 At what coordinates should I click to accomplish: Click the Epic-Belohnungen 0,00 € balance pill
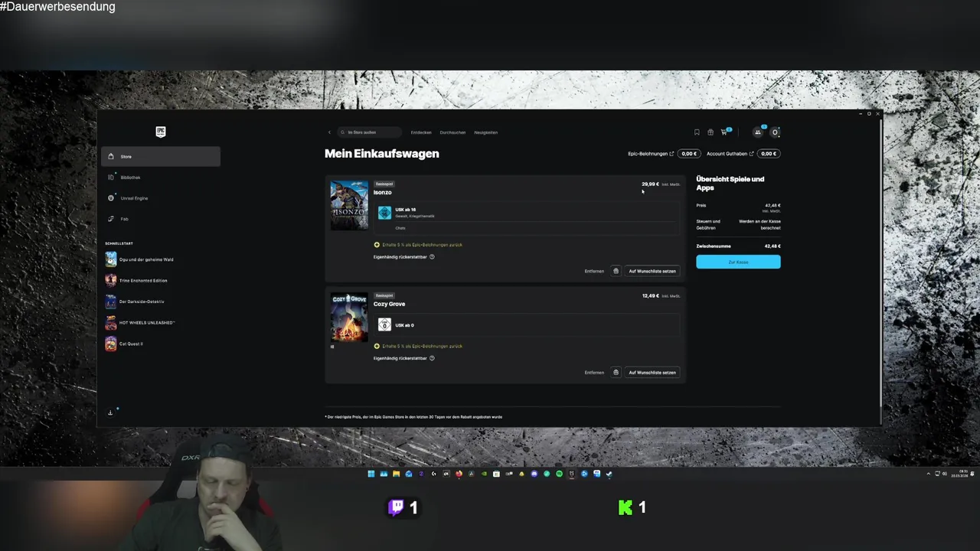pyautogui.click(x=689, y=154)
